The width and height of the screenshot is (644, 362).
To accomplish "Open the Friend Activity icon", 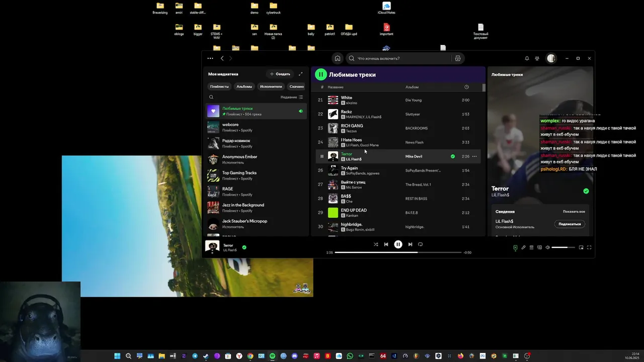I will coord(537,58).
